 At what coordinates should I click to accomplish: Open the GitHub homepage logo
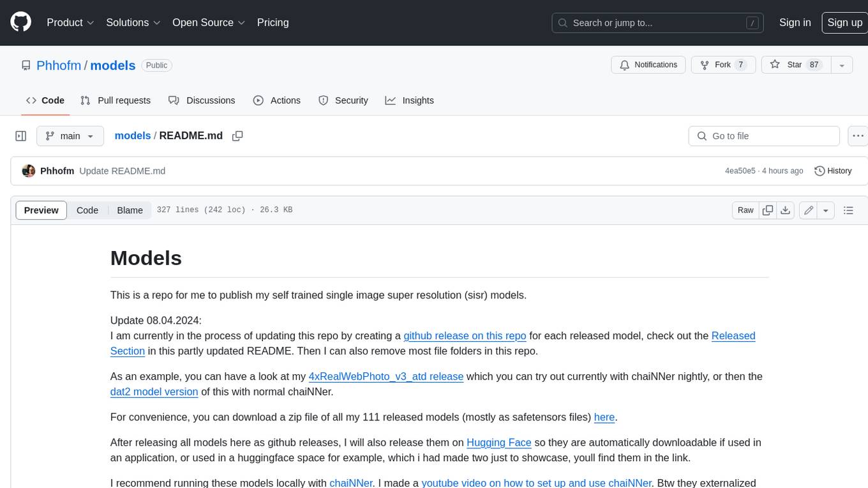(20, 22)
